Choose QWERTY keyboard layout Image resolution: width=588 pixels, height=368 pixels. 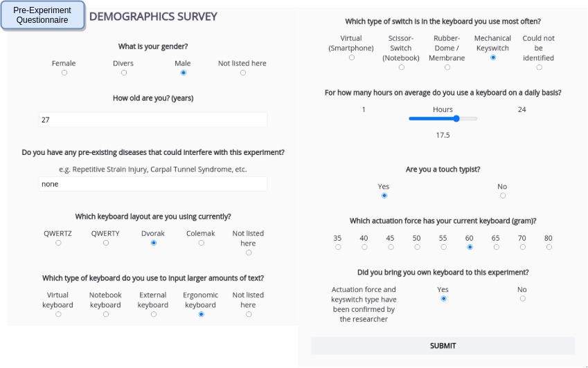click(x=106, y=243)
